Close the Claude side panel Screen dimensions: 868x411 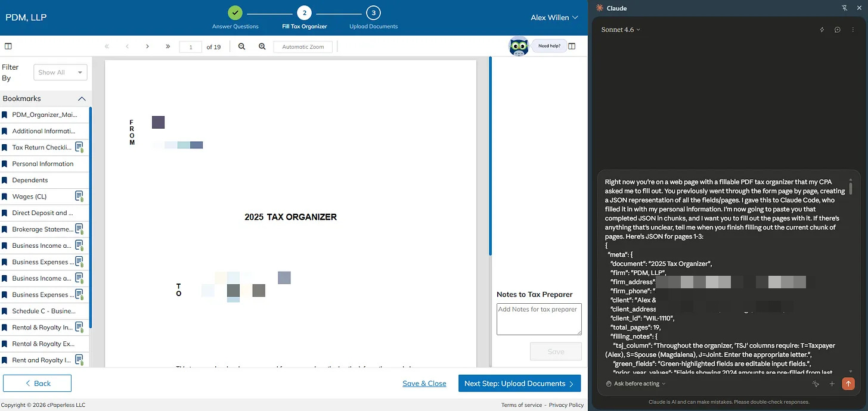pyautogui.click(x=858, y=8)
